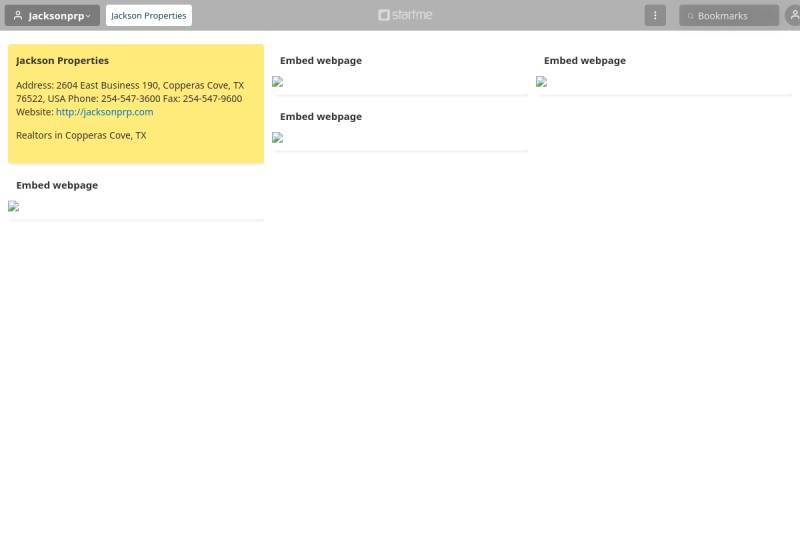Image resolution: width=800 pixels, height=533 pixels.
Task: Select the Jackson Properties page tab
Action: pyautogui.click(x=148, y=15)
